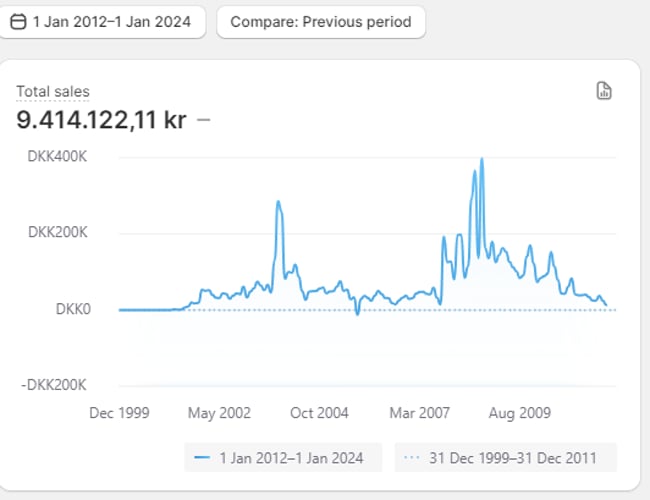Open the 1 Jan 2012–1 Jan 2024 date picker

(x=102, y=22)
